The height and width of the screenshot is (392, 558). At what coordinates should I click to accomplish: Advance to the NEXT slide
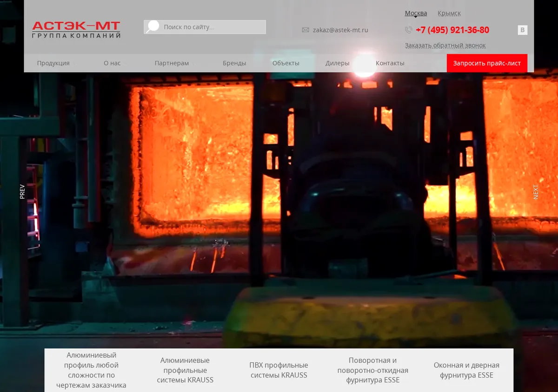[536, 192]
